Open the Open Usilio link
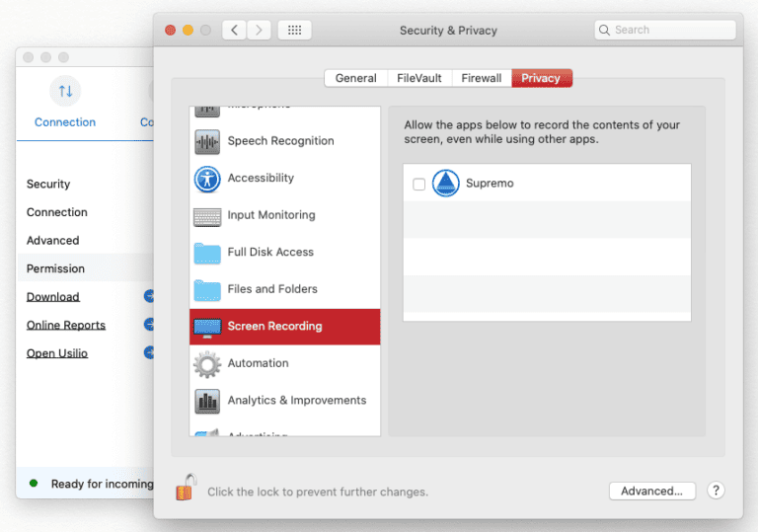758x532 pixels. coord(57,353)
